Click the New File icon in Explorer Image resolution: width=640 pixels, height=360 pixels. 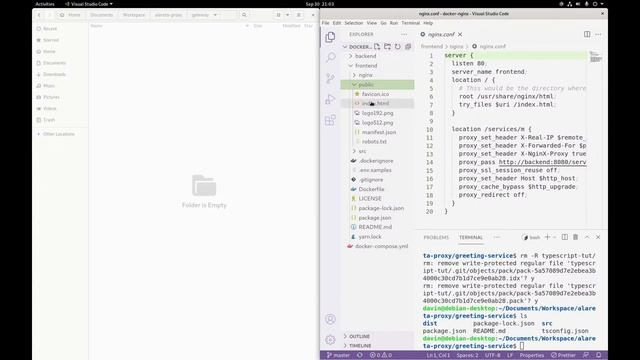pos(377,47)
